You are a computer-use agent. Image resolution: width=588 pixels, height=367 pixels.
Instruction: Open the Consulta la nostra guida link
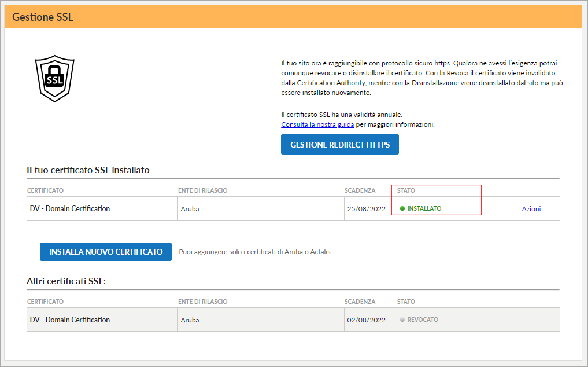coord(317,124)
